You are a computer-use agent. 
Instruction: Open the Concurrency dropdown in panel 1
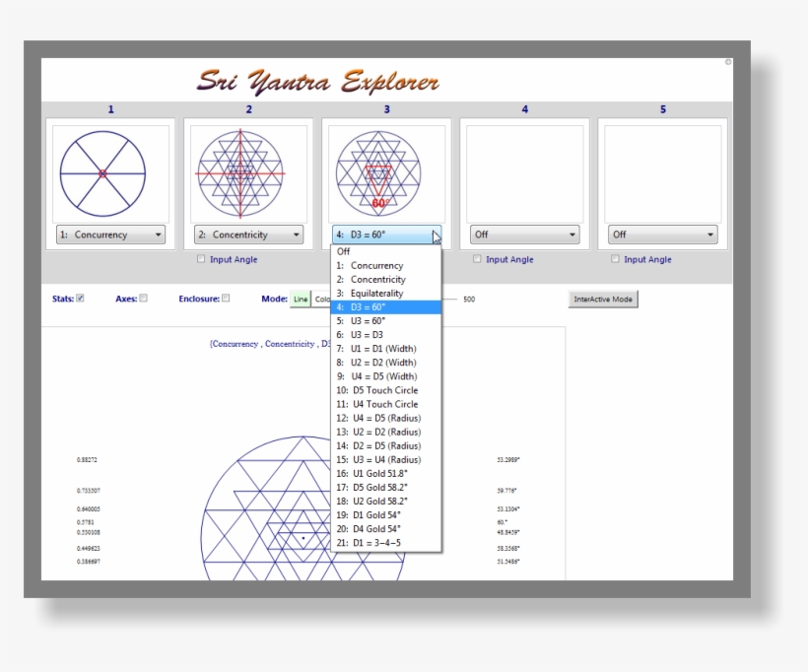coord(109,235)
